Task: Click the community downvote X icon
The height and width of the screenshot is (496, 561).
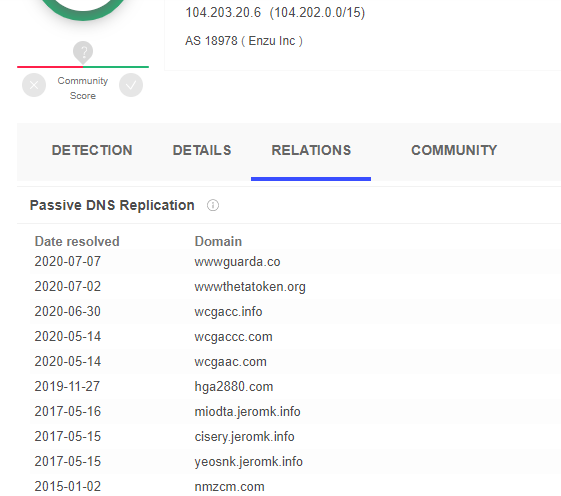Action: pos(34,85)
